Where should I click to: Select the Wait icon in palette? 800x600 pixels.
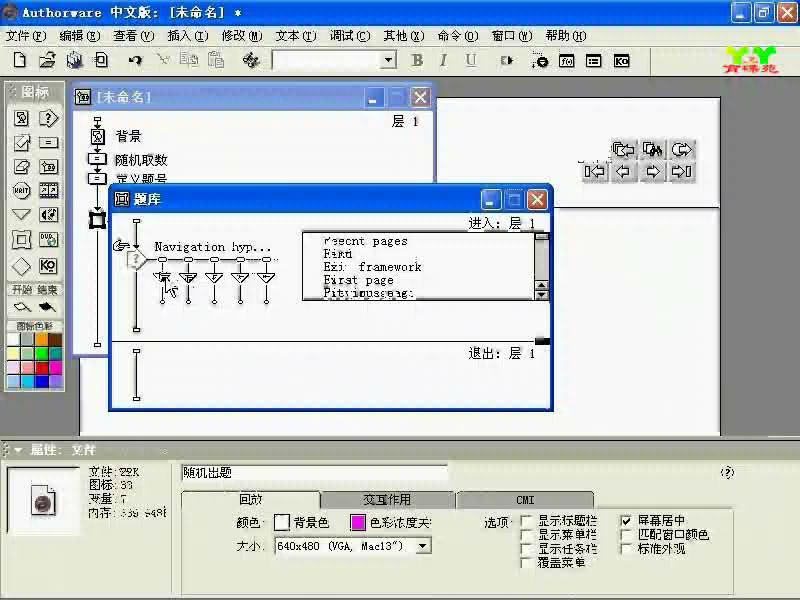pyautogui.click(x=21, y=190)
